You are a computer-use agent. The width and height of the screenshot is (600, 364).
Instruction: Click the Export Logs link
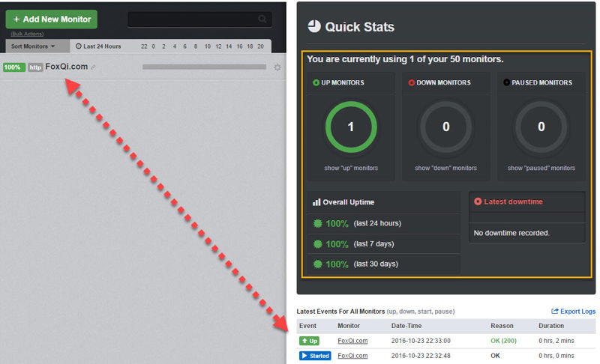[577, 312]
